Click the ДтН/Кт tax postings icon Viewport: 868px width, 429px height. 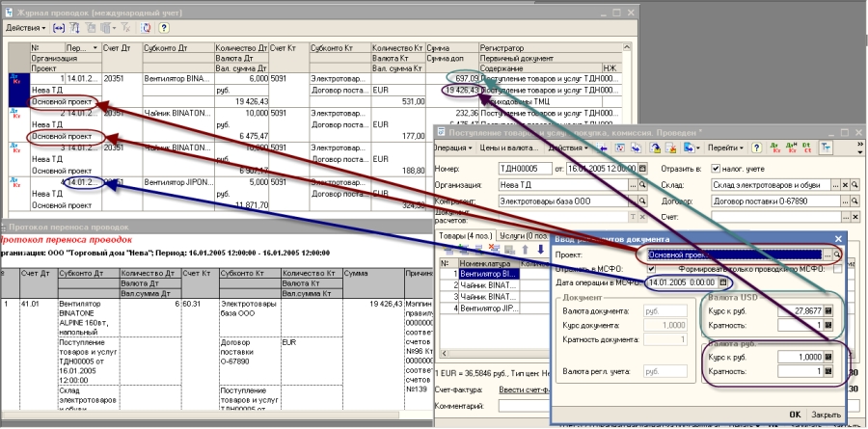(791, 147)
